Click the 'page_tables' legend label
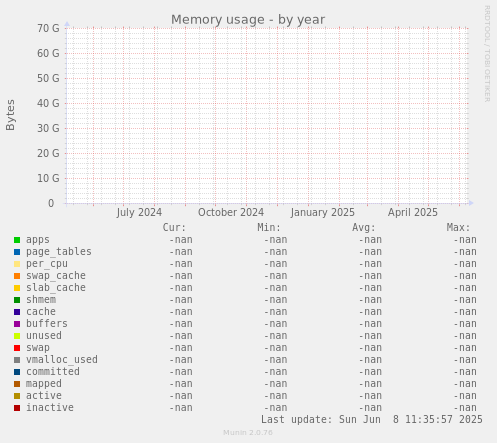497x443 pixels. point(59,252)
